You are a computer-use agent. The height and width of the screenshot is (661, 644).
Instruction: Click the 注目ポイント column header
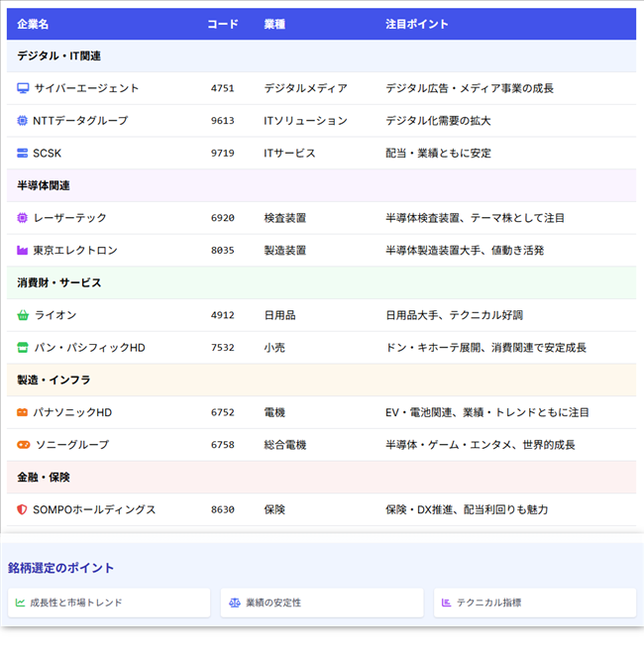pyautogui.click(x=417, y=24)
